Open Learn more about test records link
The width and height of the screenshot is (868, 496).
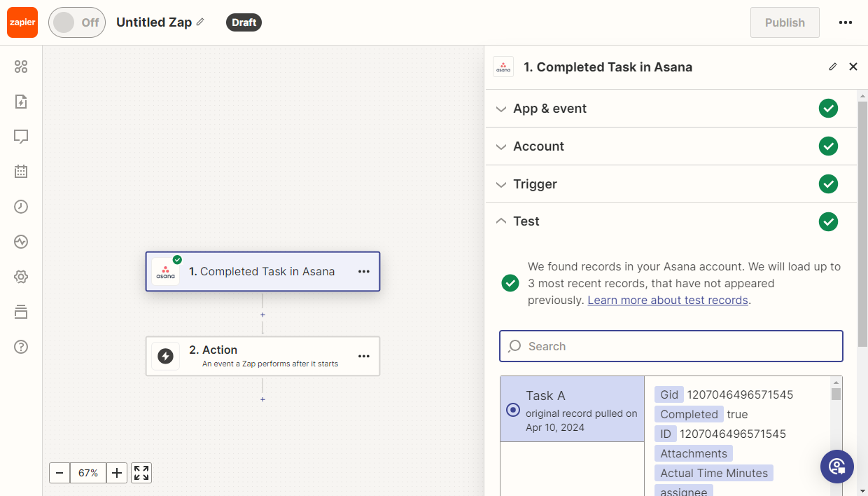coord(668,300)
